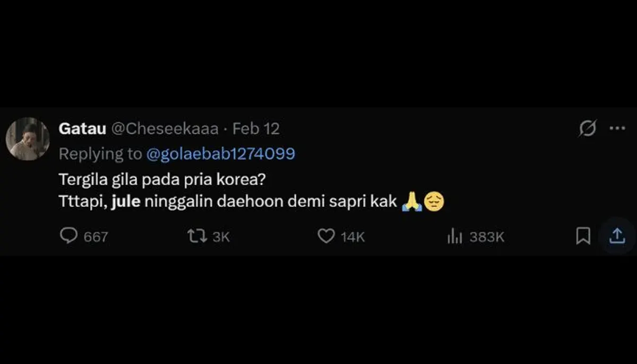The width and height of the screenshot is (637, 364).
Task: Open Gatau's profile picture avatar
Action: tap(28, 139)
